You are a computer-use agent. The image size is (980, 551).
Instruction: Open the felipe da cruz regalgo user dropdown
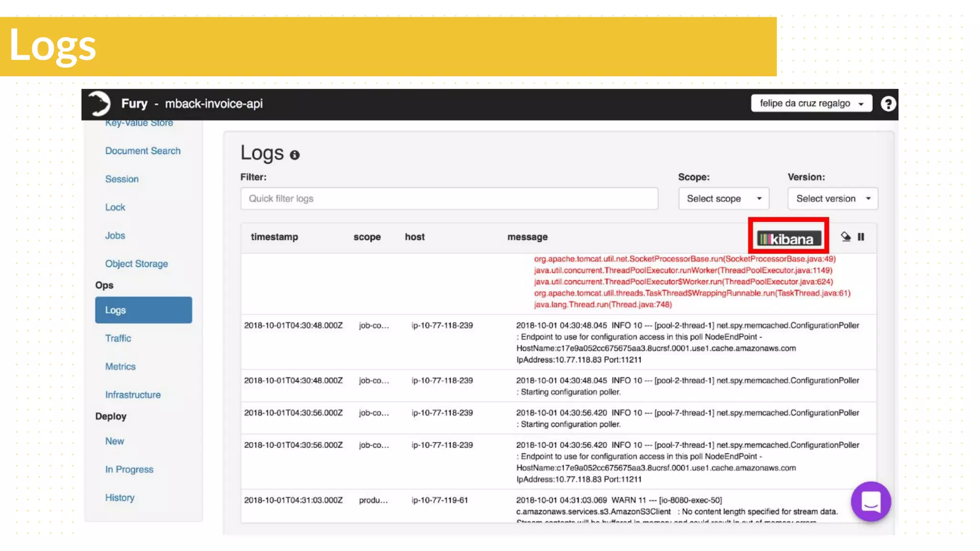click(811, 103)
